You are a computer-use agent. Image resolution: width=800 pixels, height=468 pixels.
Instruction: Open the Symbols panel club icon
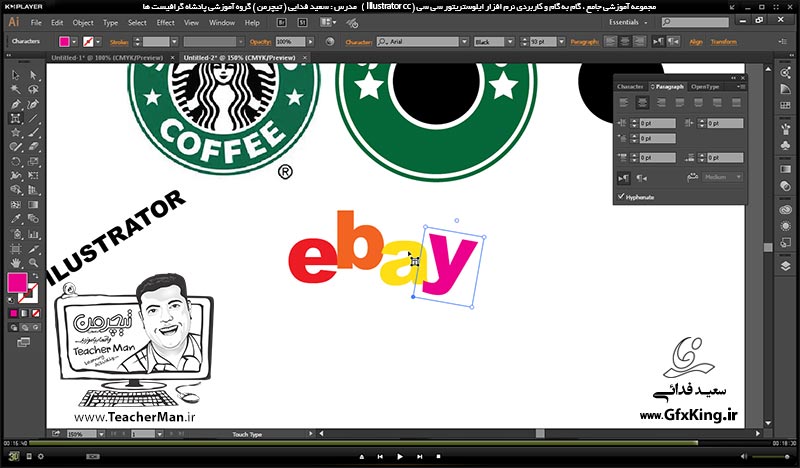point(785,146)
